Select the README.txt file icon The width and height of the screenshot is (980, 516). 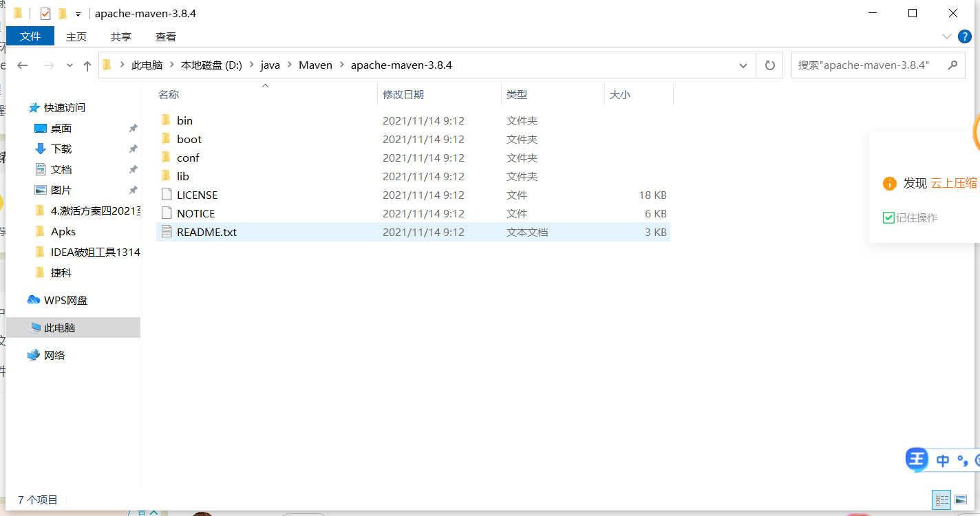pos(165,232)
